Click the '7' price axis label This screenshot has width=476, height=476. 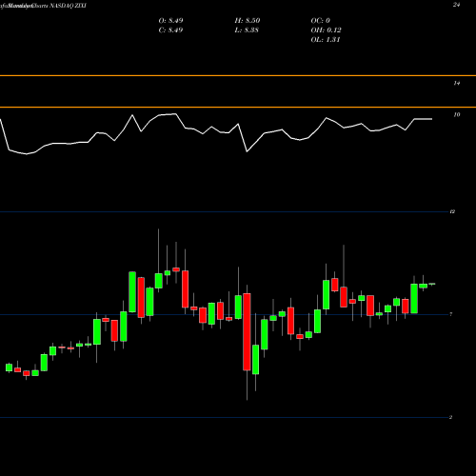[451, 314]
